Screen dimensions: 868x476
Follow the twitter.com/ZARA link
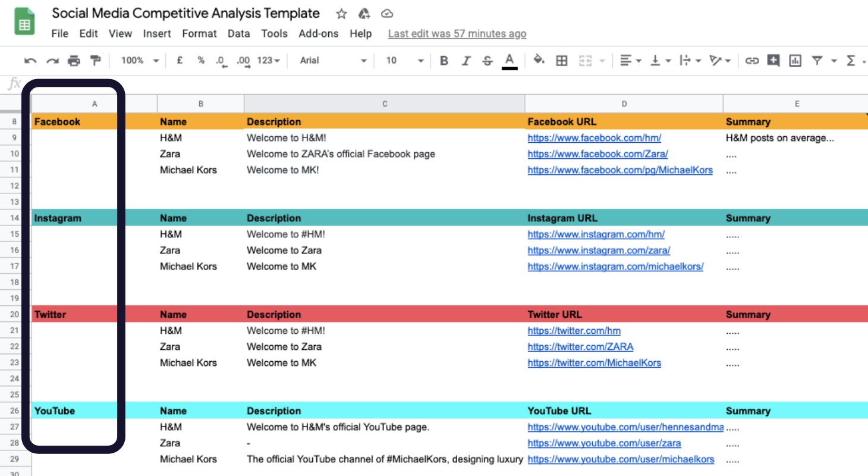tap(580, 347)
